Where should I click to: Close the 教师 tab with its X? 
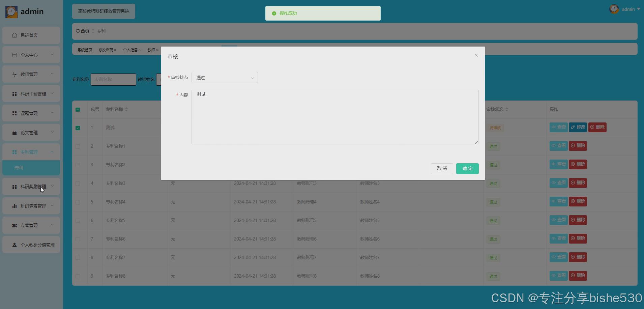tap(157, 50)
